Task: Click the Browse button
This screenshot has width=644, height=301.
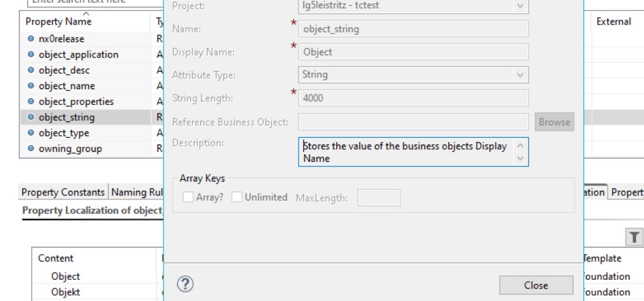Action: [x=554, y=121]
